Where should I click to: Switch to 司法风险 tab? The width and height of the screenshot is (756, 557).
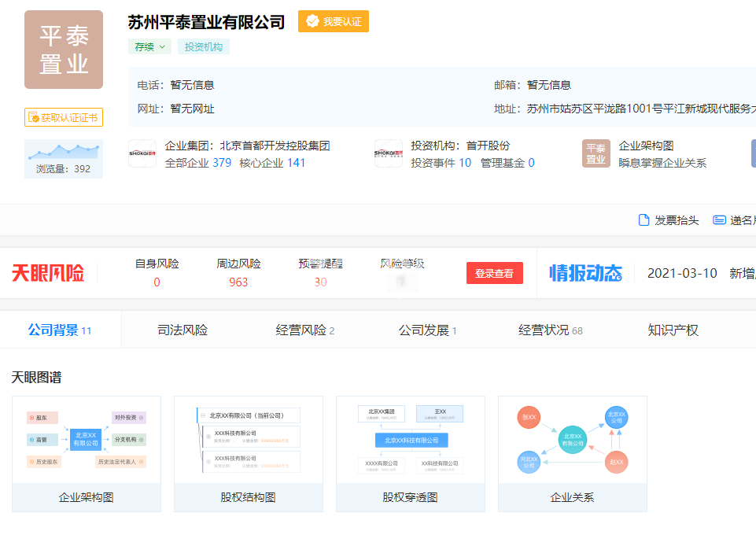click(183, 330)
